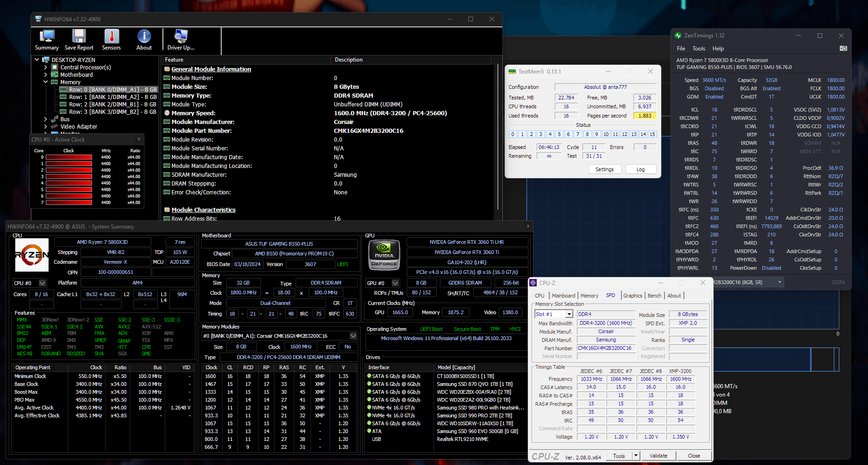868x465 pixels.
Task: Open the DIMM selector dropdown in ZenTimings
Action: pyautogui.click(x=780, y=282)
